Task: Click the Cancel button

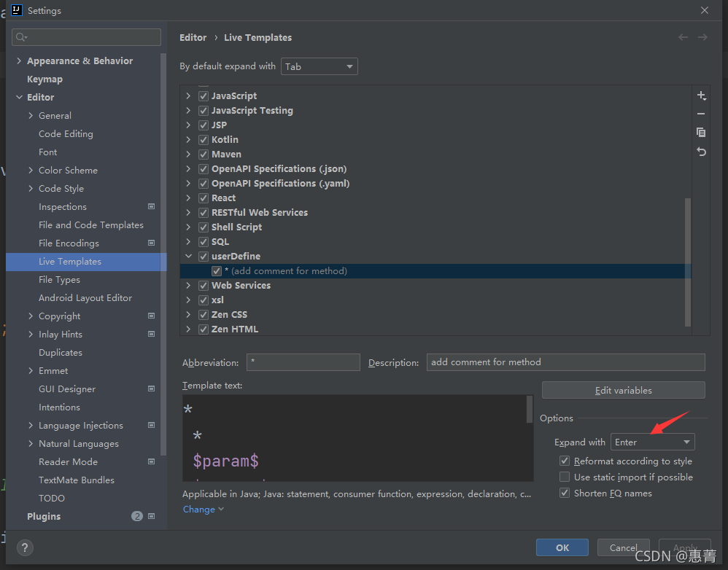Action: 623,547
